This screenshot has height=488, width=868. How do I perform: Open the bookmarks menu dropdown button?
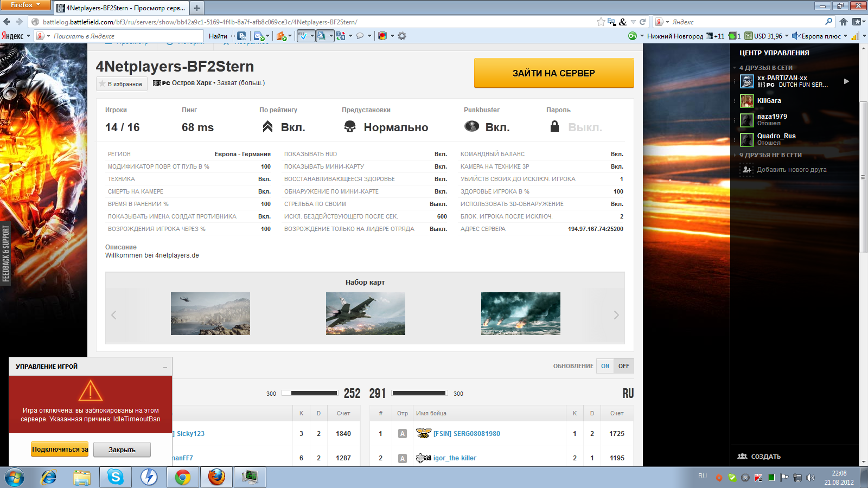(x=859, y=22)
